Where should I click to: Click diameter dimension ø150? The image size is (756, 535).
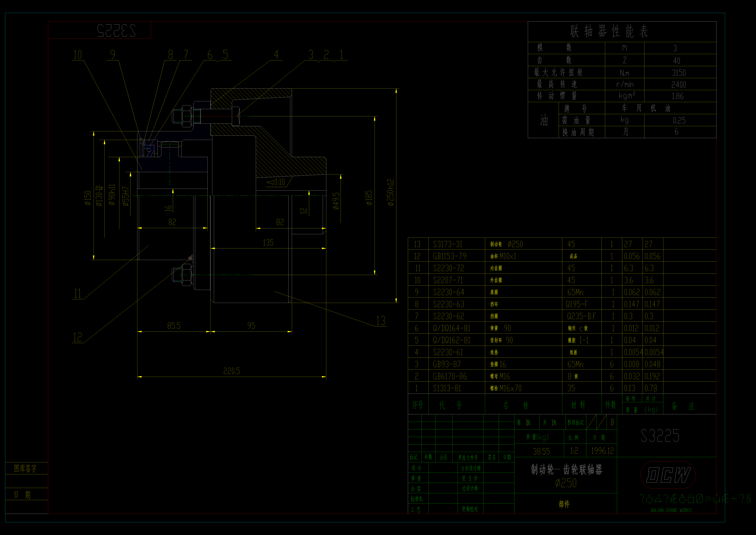click(88, 198)
